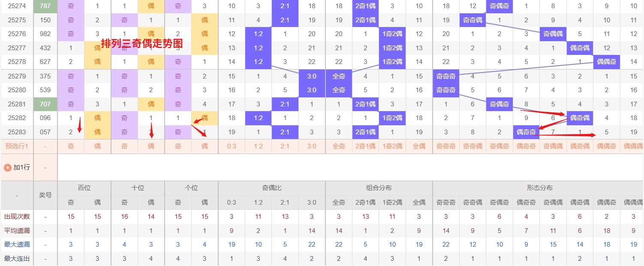
Task: Click the 全奇 purple badge in row 25279
Action: pos(339,76)
